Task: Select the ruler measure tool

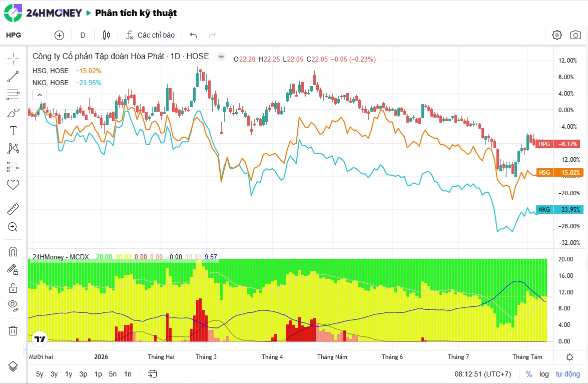Action: tap(13, 209)
